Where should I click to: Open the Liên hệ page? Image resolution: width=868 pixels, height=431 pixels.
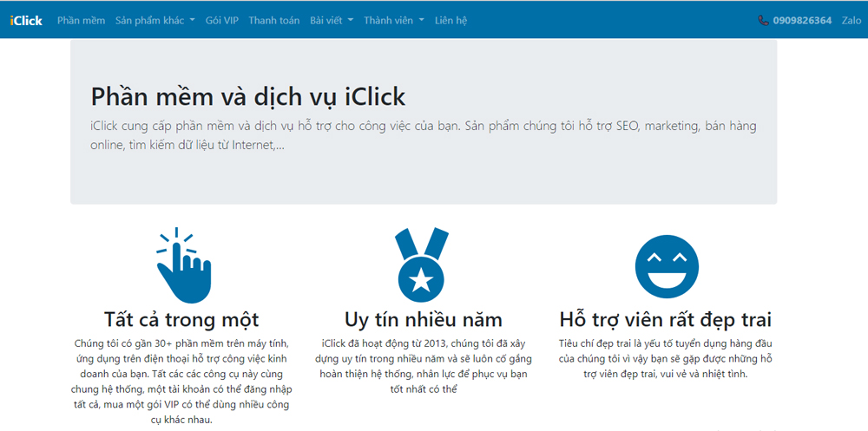(x=450, y=21)
